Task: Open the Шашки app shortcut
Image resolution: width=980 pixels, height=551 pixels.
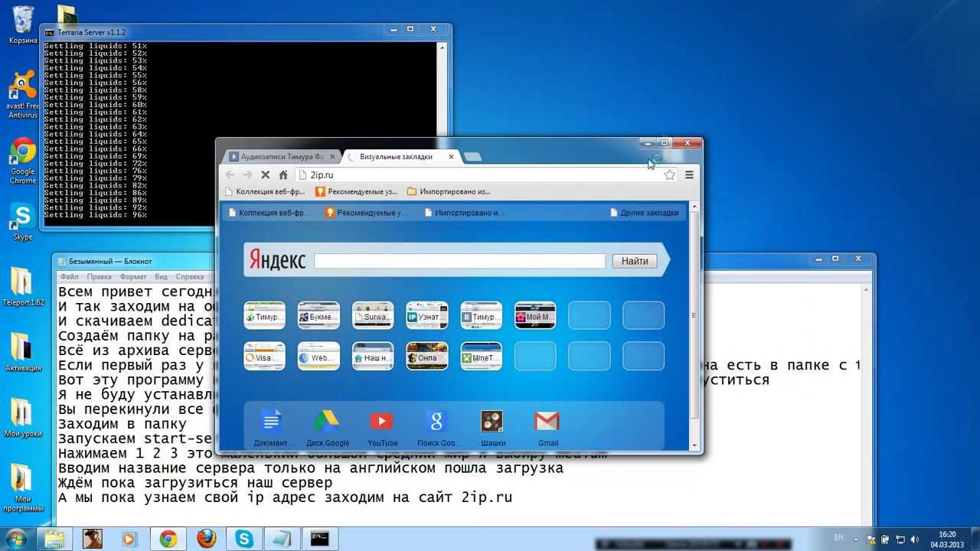Action: pyautogui.click(x=492, y=428)
